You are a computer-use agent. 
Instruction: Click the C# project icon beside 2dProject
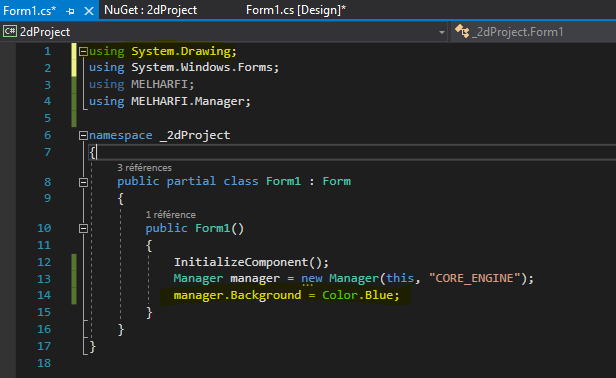10,31
